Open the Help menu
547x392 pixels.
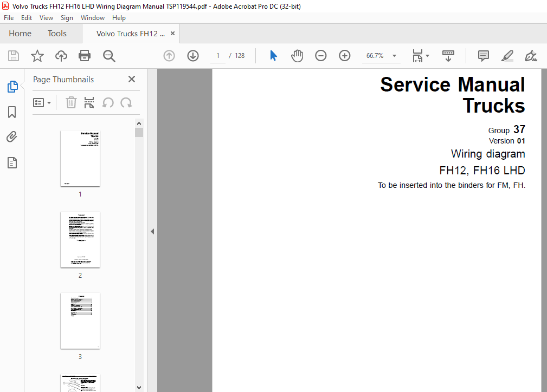click(x=119, y=18)
